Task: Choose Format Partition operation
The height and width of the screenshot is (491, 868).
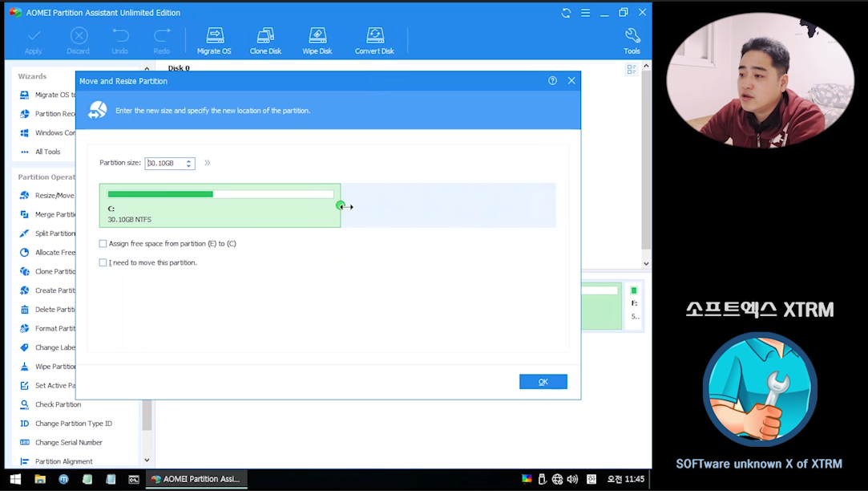Action: [x=47, y=329]
